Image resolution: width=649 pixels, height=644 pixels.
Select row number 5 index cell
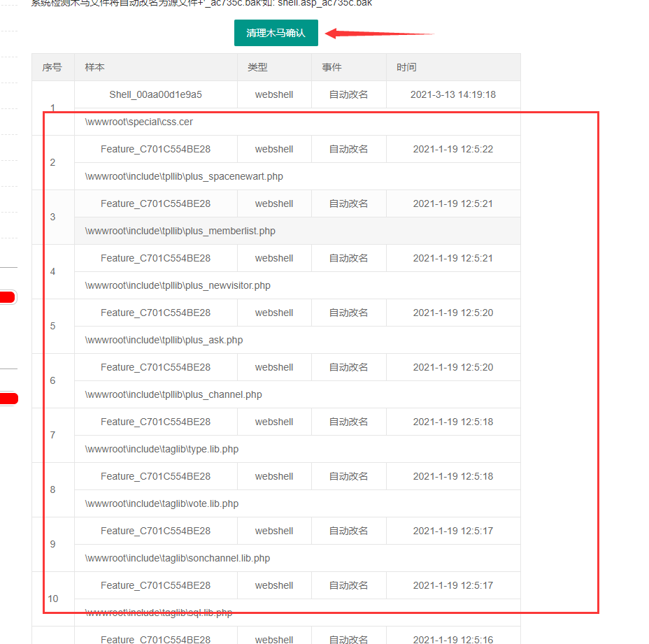52,326
